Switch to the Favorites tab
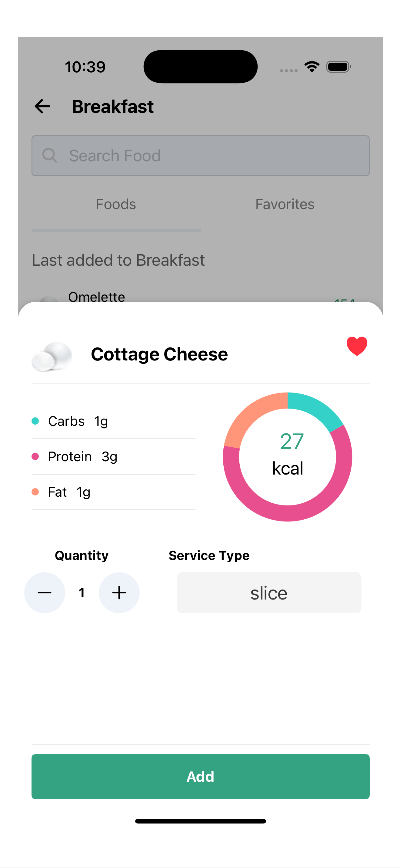400x868 pixels. click(x=285, y=204)
